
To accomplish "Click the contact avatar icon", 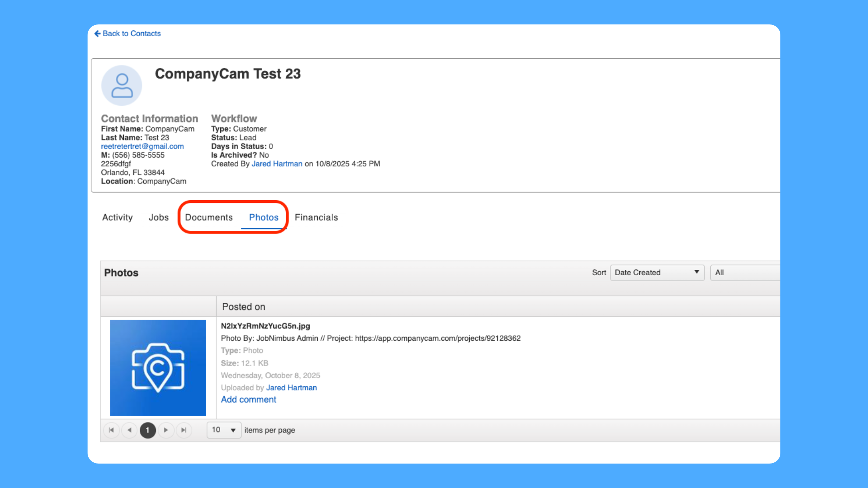I will click(122, 85).
